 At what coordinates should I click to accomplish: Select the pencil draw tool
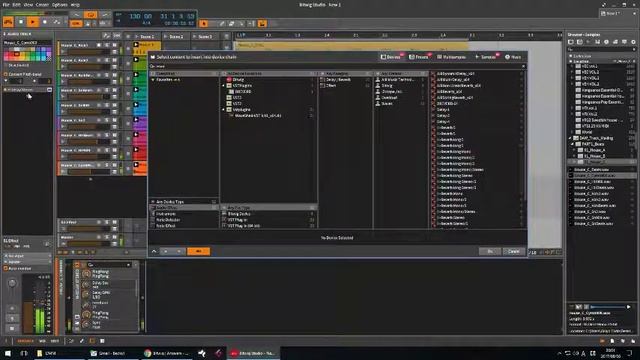click(222, 24)
